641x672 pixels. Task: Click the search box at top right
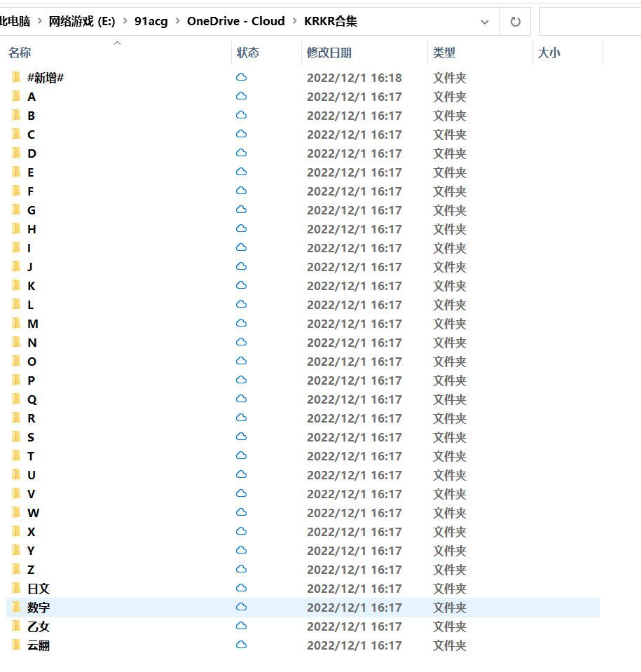[x=590, y=22]
